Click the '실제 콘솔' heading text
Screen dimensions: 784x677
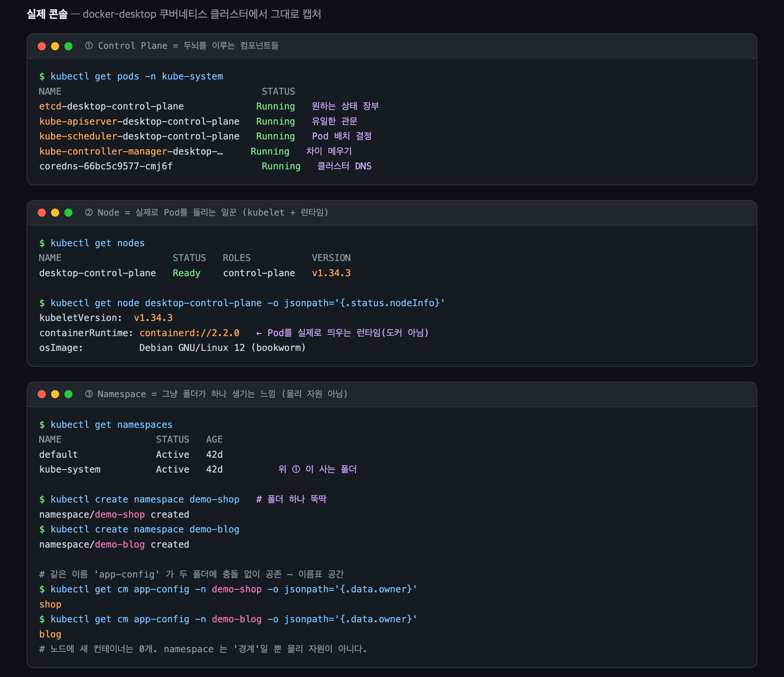pos(47,14)
